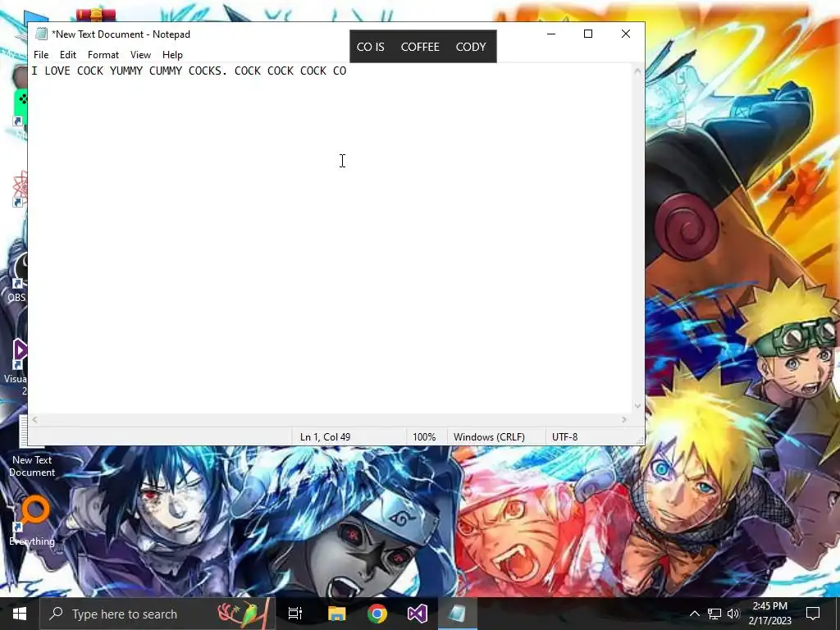
Task: Maximize the Notepad window
Action: pyautogui.click(x=588, y=34)
